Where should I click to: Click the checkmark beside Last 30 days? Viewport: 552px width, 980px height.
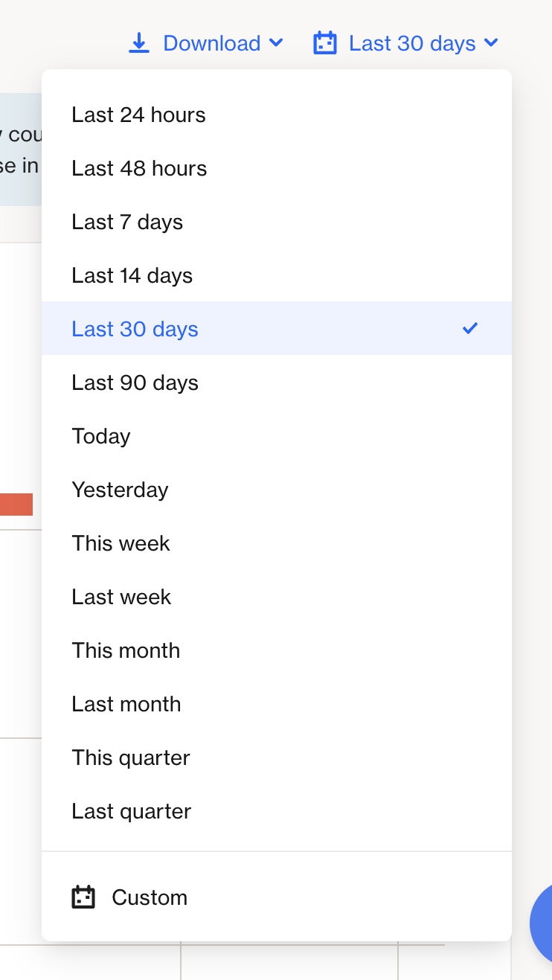click(x=469, y=328)
